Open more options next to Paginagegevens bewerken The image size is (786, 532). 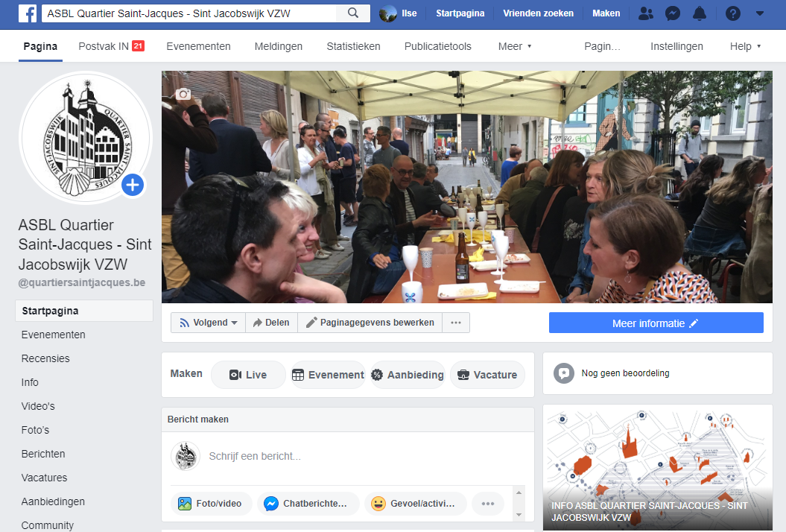(456, 323)
